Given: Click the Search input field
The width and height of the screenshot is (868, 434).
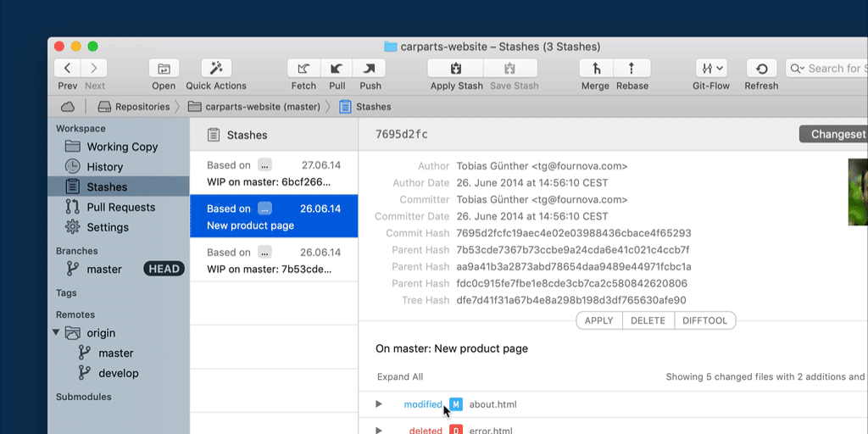Looking at the screenshot, I should [835, 69].
